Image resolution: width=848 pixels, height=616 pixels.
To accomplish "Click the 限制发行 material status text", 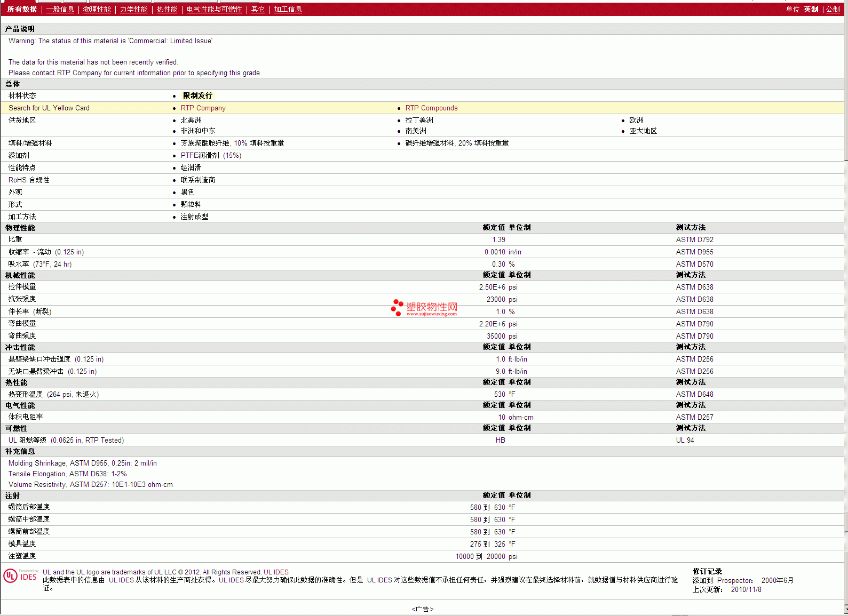I will (197, 96).
